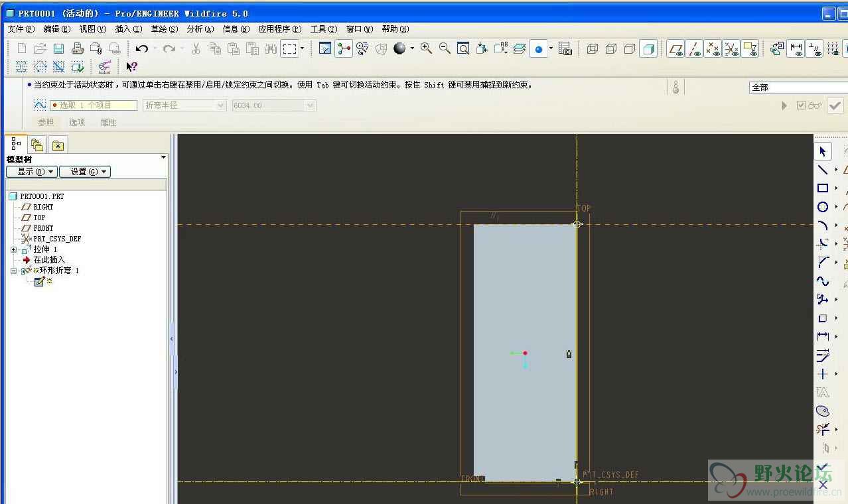Enable the shaded display mode
Screen dimensions: 848x504
click(648, 48)
